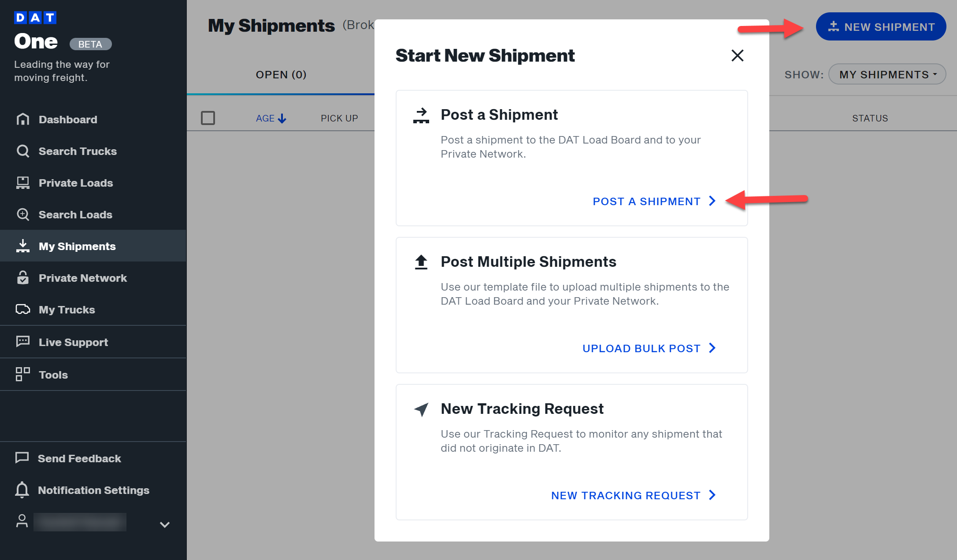Switch to the OPEN (0) tab
The image size is (957, 560).
click(281, 74)
